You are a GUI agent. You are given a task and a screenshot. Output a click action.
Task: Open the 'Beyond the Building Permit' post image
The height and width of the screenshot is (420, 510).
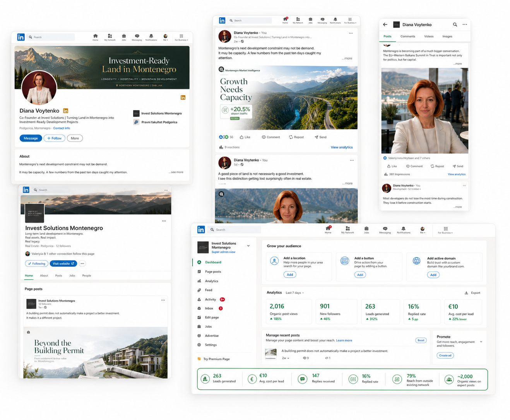(x=95, y=353)
